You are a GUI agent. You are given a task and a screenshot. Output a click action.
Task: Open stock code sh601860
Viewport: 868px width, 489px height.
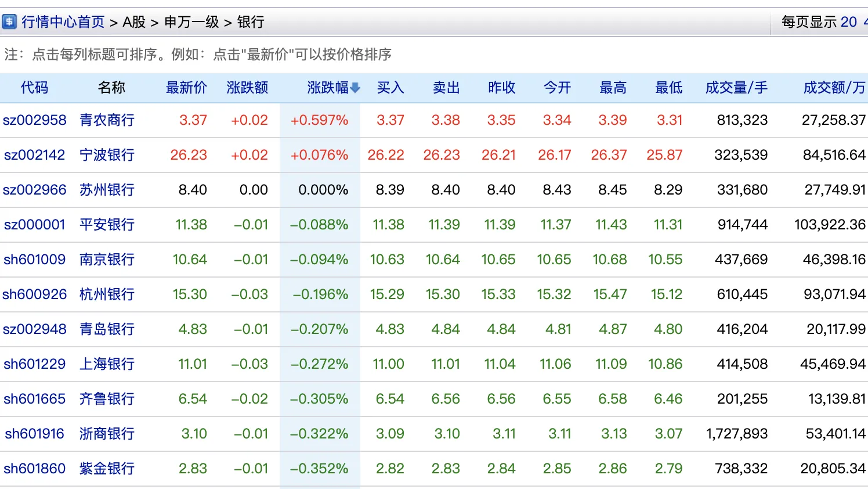pyautogui.click(x=35, y=469)
